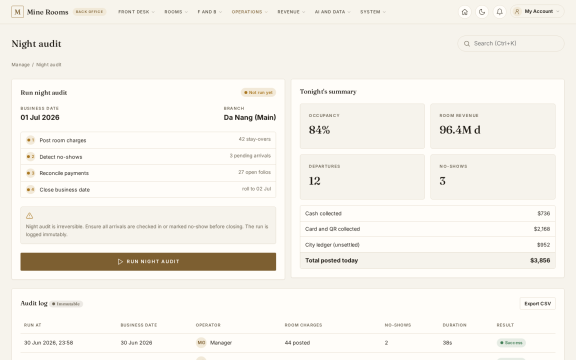Screen dimensions: 576x360
Task: Click the Departures 12 card
Action: [362, 177]
